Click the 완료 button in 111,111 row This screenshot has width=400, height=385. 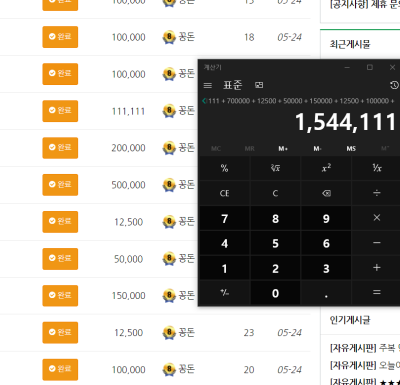(x=60, y=111)
